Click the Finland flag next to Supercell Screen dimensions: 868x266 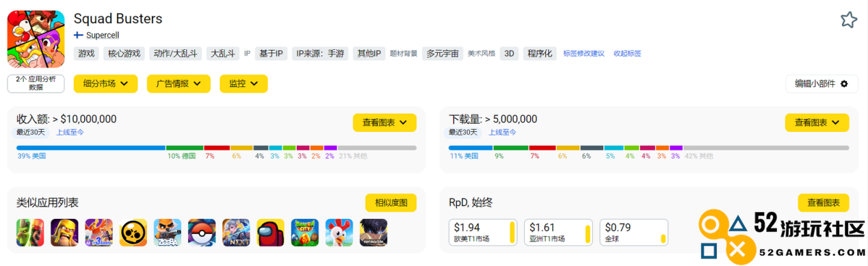click(x=79, y=35)
